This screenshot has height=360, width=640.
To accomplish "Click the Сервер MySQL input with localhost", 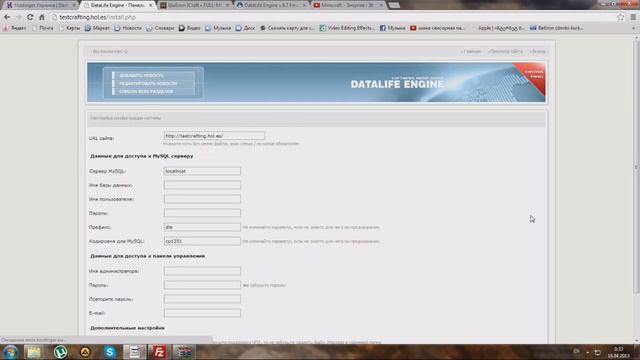I will 202,171.
